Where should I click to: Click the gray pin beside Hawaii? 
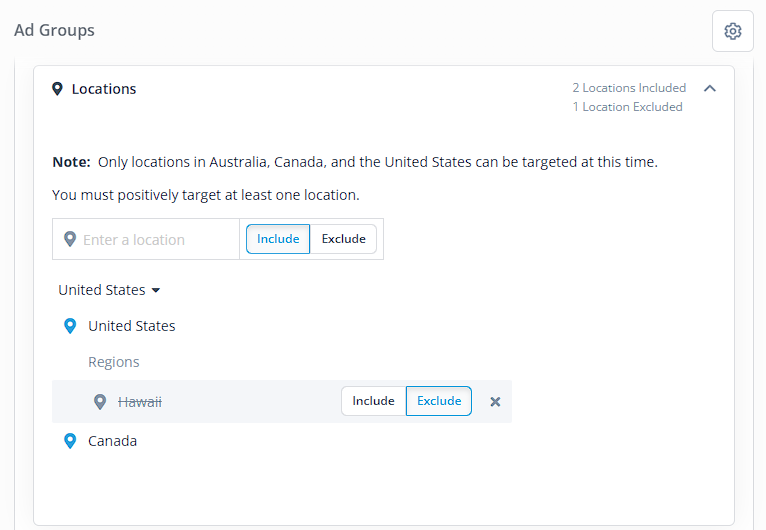click(100, 402)
